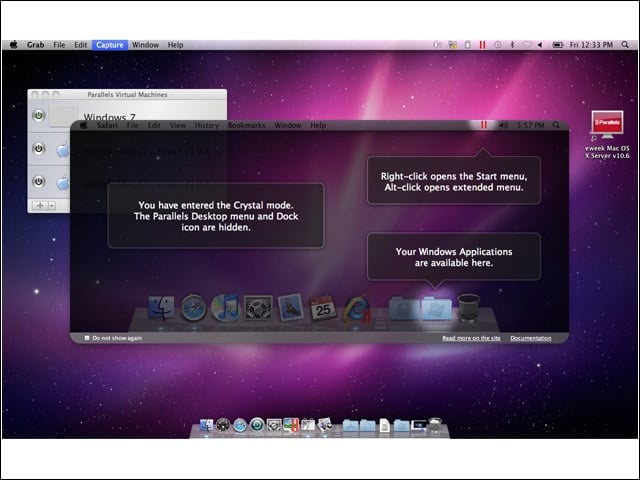Click the overlay's Spotlight magnifier beside 5:57 PM
Viewport: 640px width, 480px height.
tap(556, 125)
